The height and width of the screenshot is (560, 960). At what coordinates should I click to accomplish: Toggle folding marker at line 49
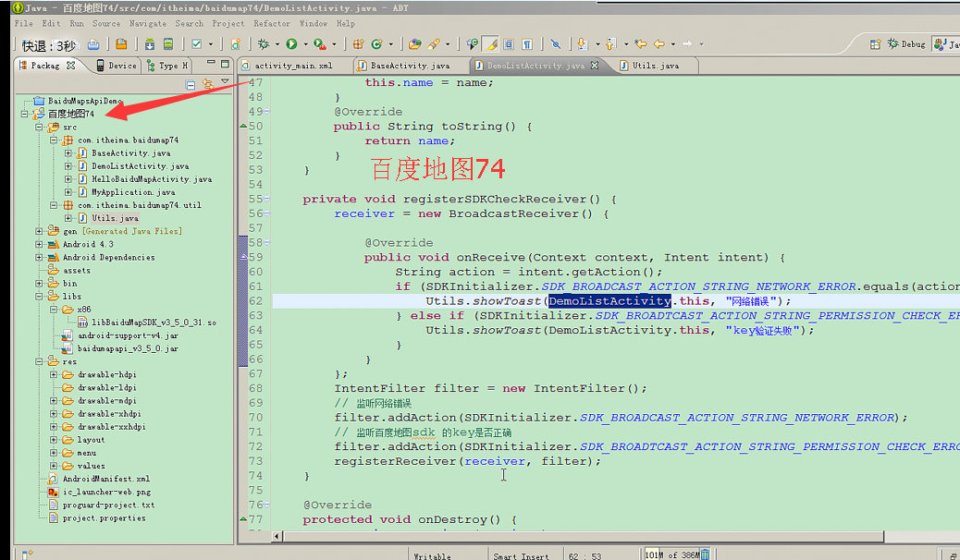coord(267,112)
